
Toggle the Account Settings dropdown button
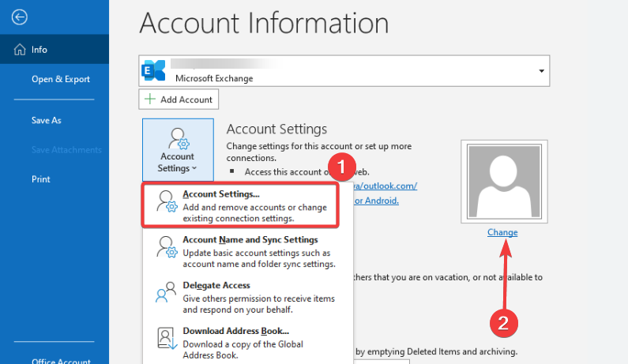178,150
